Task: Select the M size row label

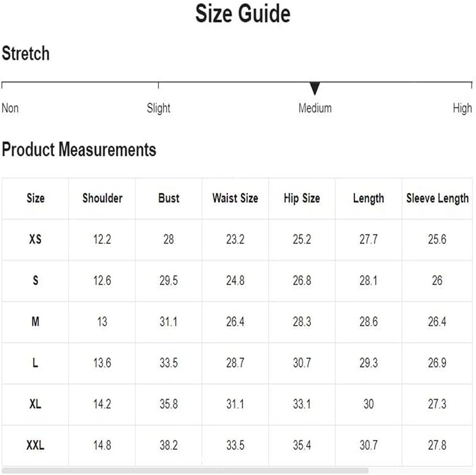Action: coord(35,322)
